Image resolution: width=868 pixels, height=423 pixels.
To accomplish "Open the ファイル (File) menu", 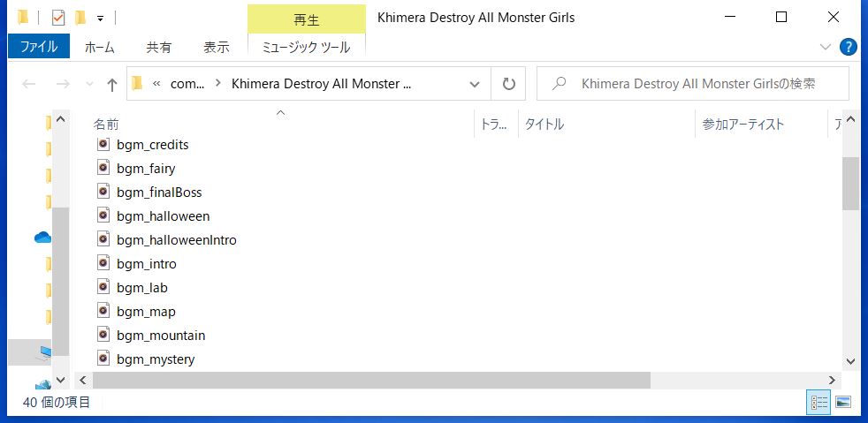I will tap(39, 47).
